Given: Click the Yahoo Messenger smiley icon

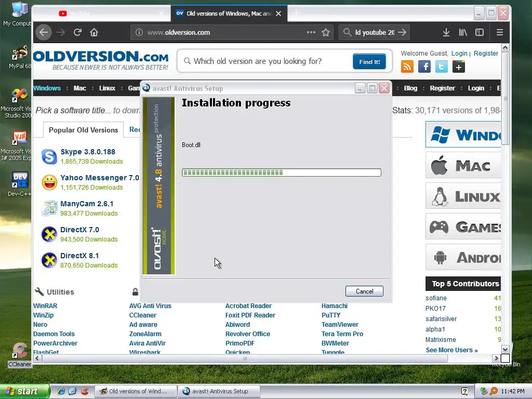Looking at the screenshot, I should point(49,182).
